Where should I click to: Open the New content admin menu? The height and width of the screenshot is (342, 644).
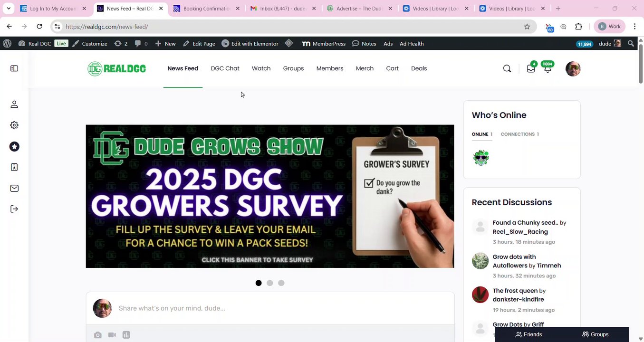pos(165,43)
